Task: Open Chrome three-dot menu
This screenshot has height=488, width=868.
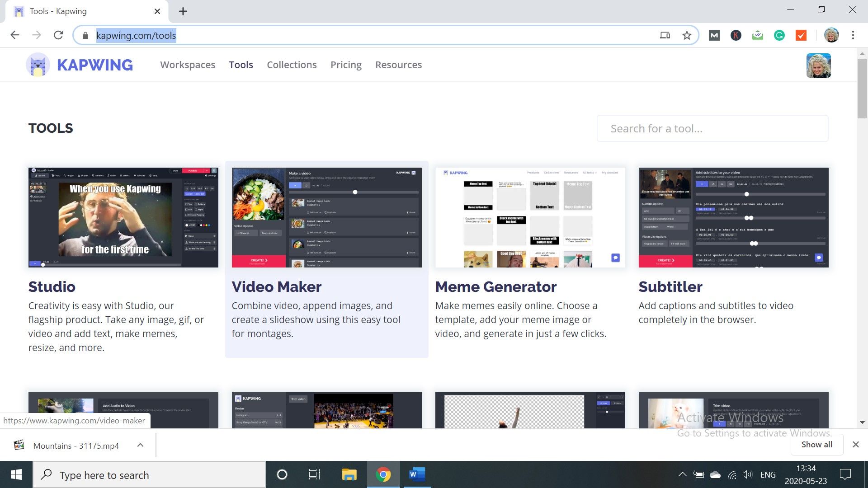Action: (x=853, y=35)
